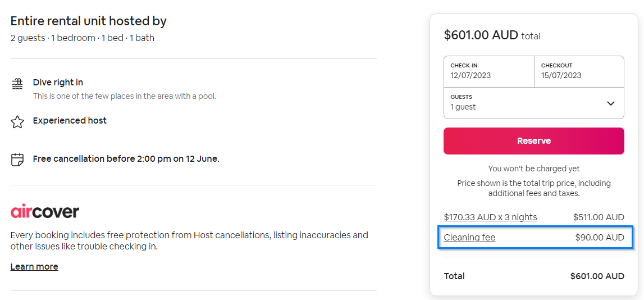The width and height of the screenshot is (644, 300).
Task: Select the Checkout date field
Action: pos(579,71)
